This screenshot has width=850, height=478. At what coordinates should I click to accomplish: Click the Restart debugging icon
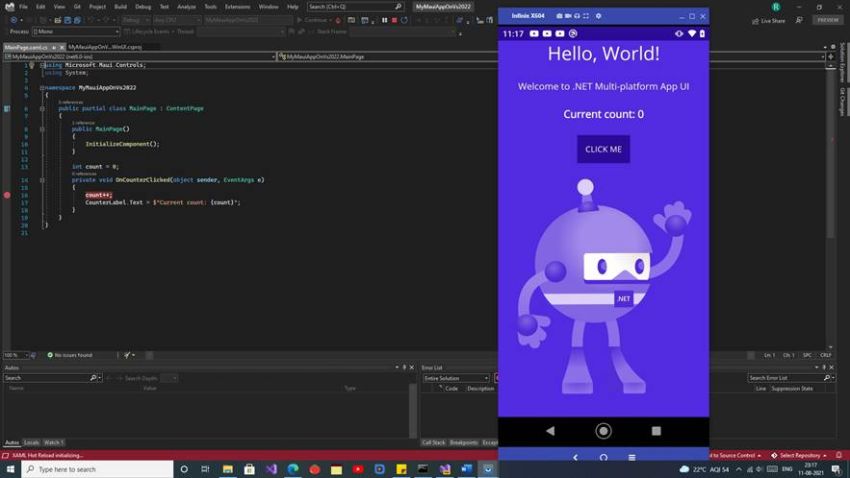pyautogui.click(x=404, y=20)
